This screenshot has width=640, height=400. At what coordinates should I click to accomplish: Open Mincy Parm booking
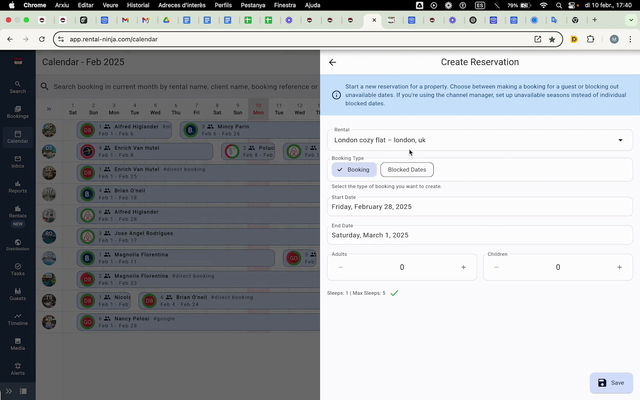coord(250,130)
